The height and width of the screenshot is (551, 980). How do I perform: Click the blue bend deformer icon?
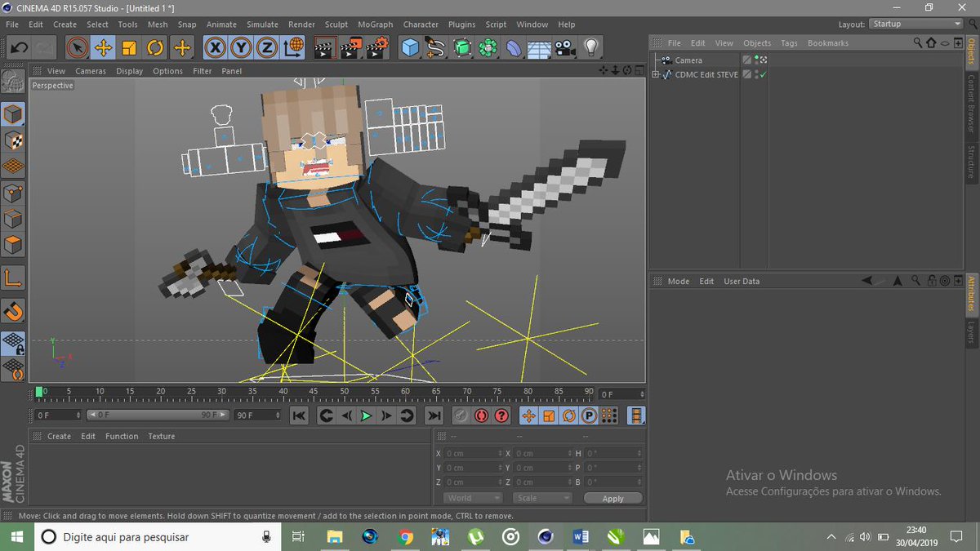514,48
